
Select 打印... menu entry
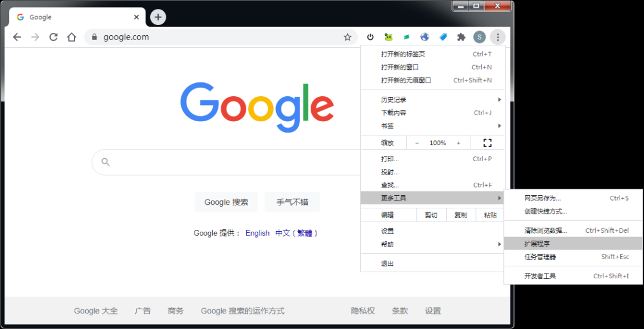pyautogui.click(x=433, y=159)
